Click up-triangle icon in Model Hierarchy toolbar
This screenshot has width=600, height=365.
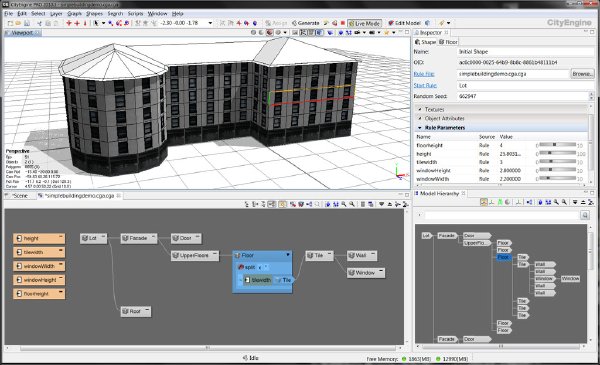[583, 202]
